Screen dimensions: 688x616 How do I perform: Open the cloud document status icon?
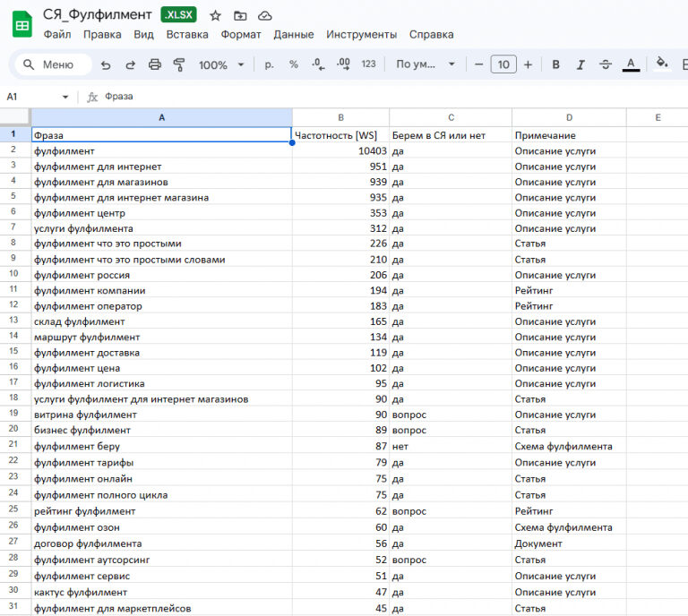click(x=264, y=15)
